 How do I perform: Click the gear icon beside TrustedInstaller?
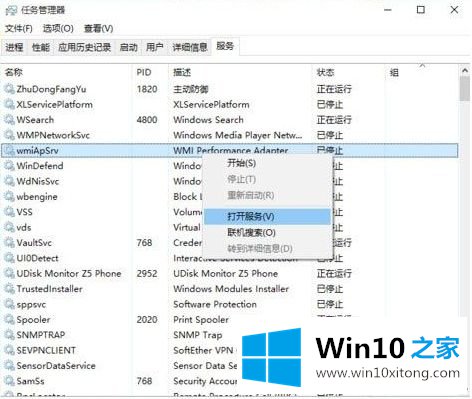click(x=9, y=289)
